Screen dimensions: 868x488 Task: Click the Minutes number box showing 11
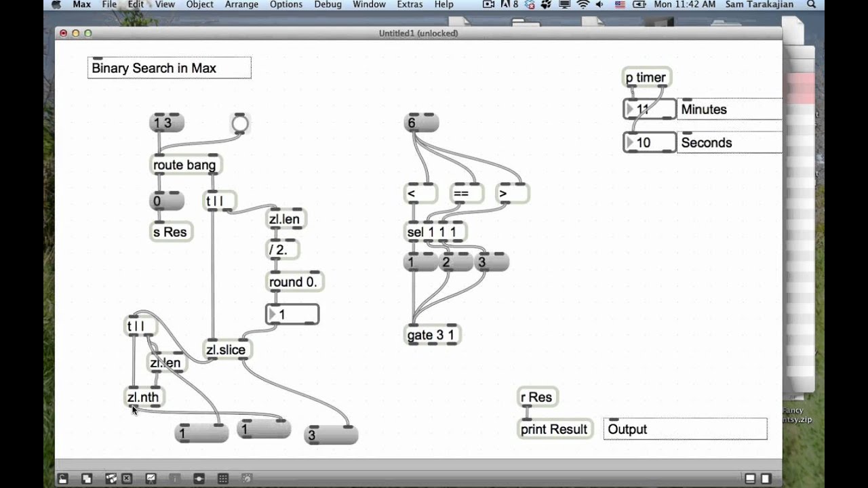[649, 109]
